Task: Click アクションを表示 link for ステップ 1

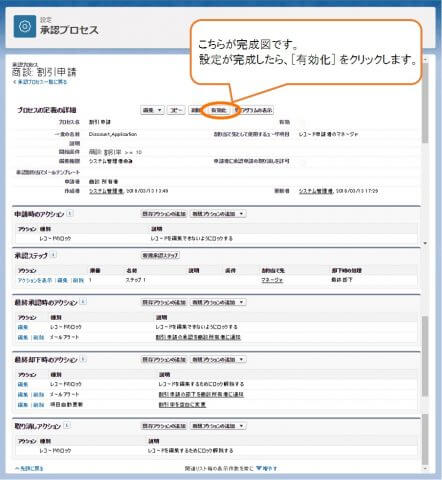Action: tap(35, 280)
